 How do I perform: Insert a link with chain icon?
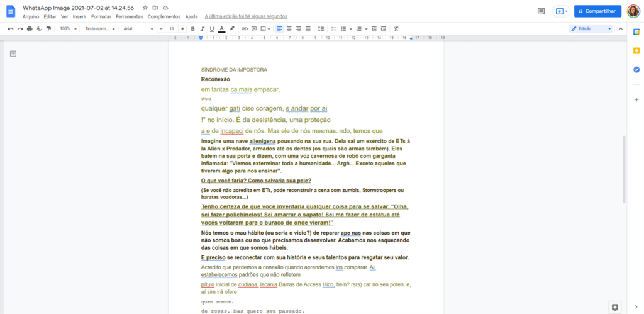click(245, 29)
